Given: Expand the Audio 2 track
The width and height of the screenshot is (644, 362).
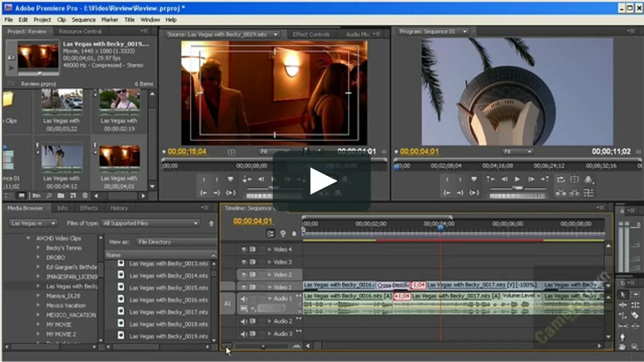Looking at the screenshot, I should point(269,321).
